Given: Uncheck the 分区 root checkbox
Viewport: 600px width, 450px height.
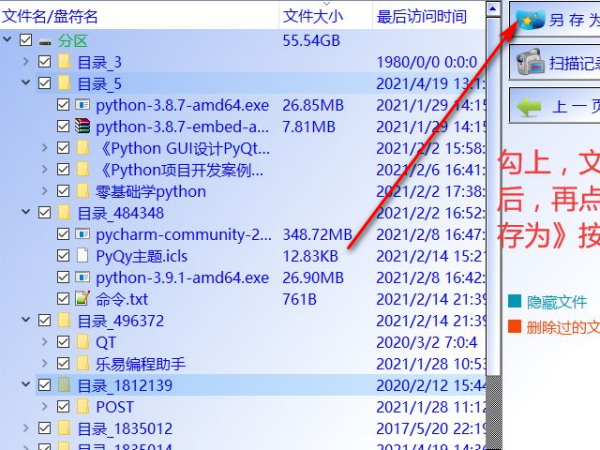Looking at the screenshot, I should 26,40.
